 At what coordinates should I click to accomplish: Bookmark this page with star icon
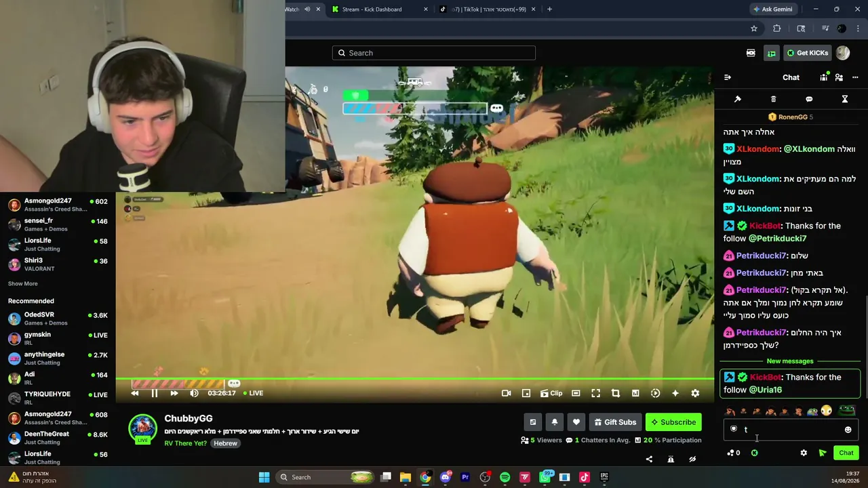753,28
